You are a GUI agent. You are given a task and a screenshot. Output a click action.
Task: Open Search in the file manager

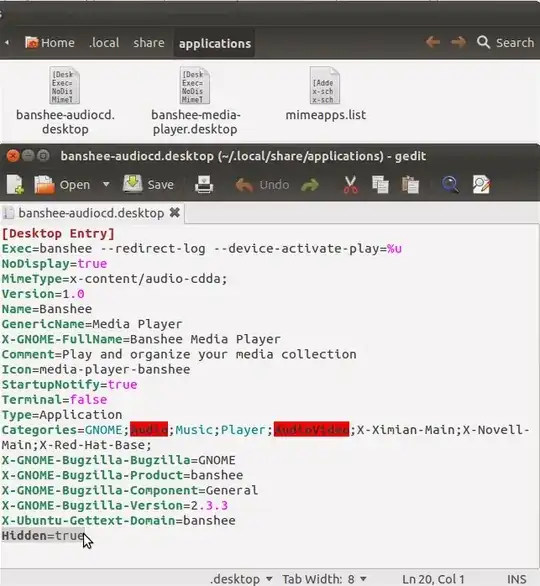click(505, 43)
